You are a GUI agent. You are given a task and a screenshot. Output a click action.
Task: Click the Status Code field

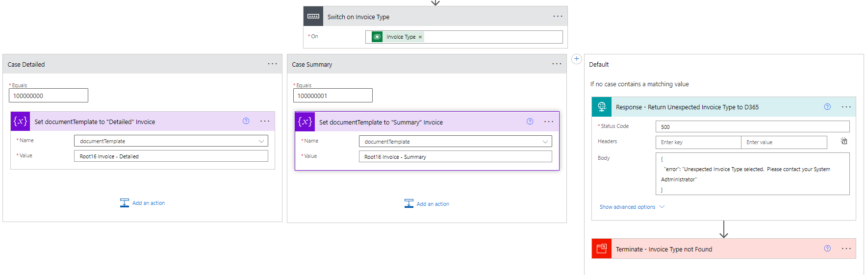coord(752,127)
